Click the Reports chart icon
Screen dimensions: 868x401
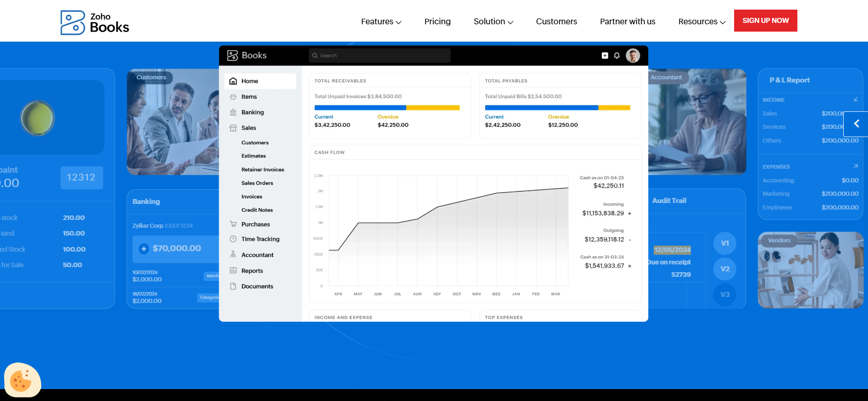click(x=233, y=270)
